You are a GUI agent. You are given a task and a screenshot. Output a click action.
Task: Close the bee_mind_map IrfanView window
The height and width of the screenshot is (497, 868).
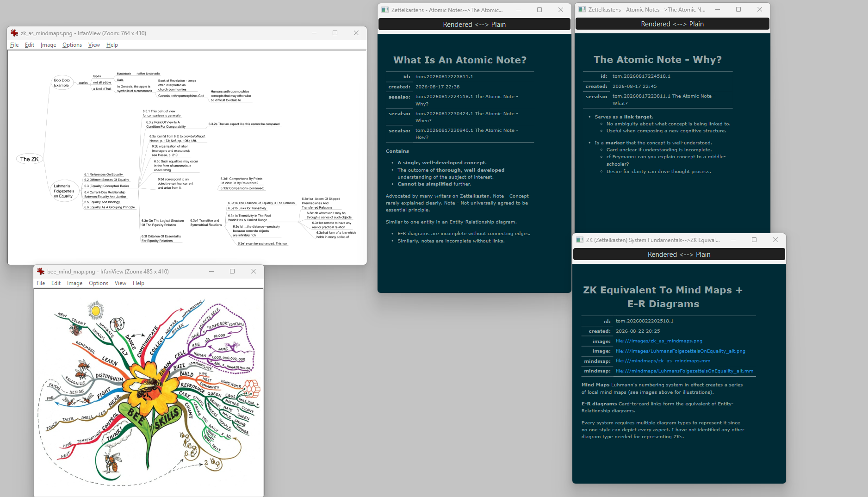point(254,271)
